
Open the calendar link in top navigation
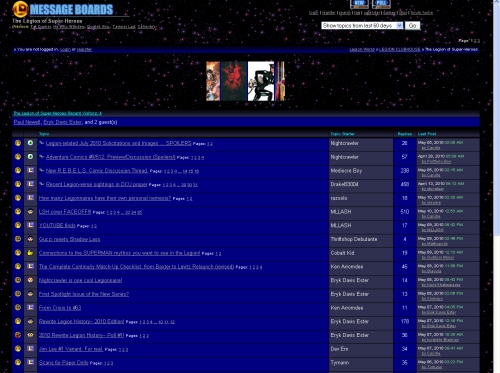[372, 13]
